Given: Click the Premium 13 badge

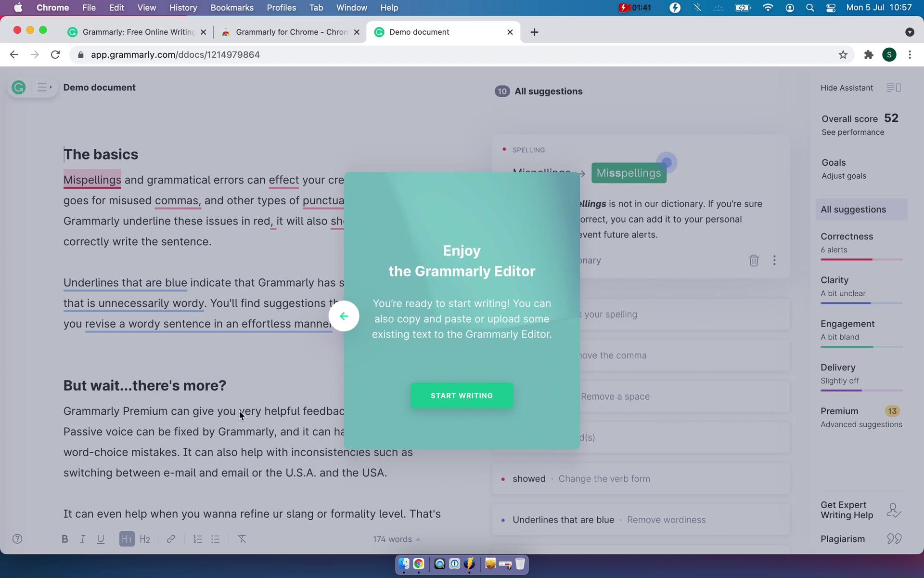Looking at the screenshot, I should click(x=892, y=411).
